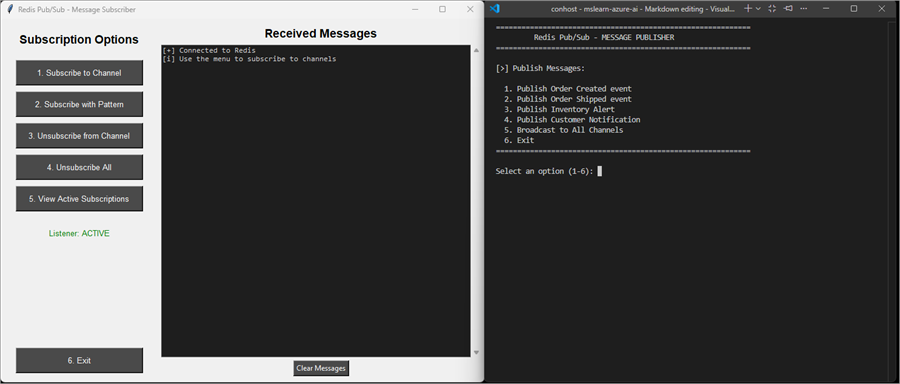The width and height of the screenshot is (900, 384).
Task: Click the feather icon in Subscriber title bar
Action: tap(10, 9)
